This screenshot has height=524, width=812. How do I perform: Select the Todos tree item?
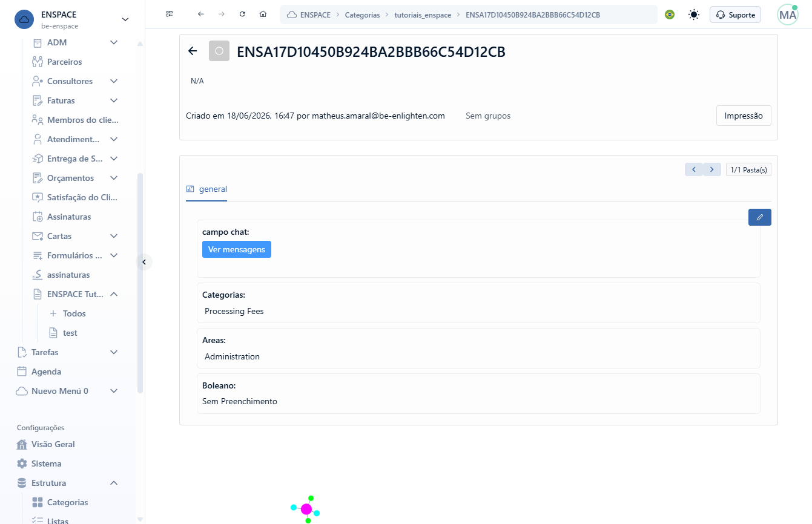(x=74, y=313)
